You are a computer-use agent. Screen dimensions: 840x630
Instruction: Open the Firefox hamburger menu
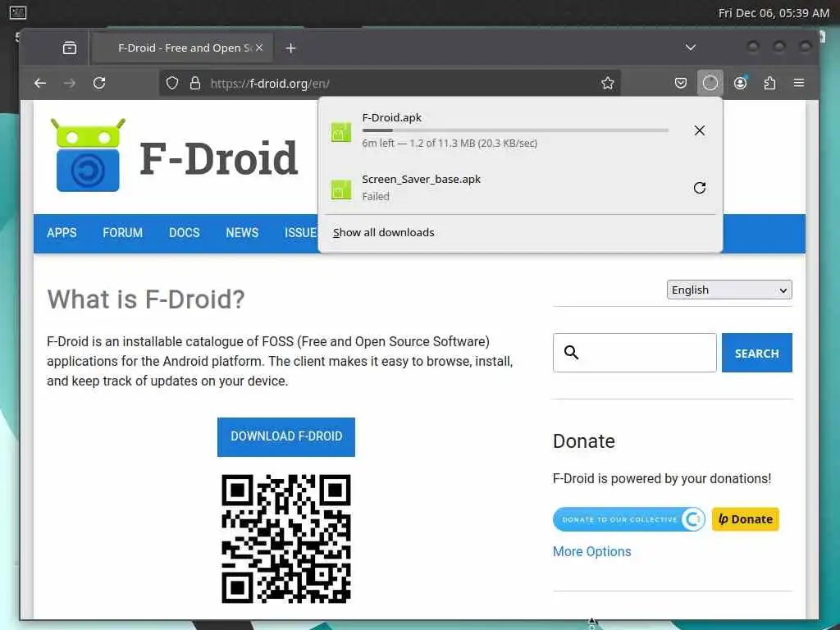coord(799,83)
